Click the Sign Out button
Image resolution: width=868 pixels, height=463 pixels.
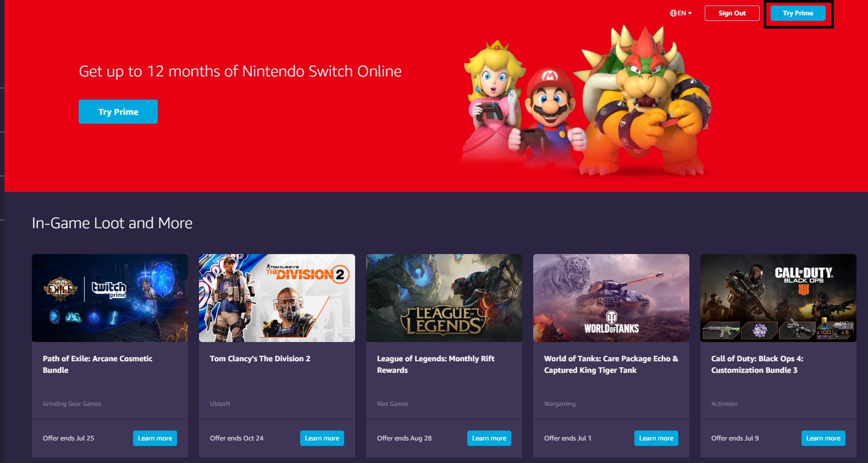pyautogui.click(x=732, y=13)
